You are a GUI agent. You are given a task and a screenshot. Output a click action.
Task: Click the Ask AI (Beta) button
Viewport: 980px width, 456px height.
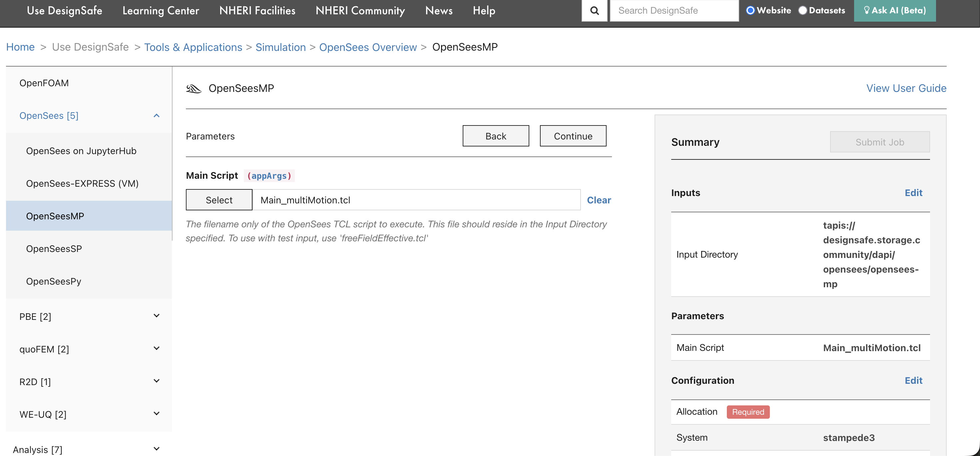(x=895, y=11)
